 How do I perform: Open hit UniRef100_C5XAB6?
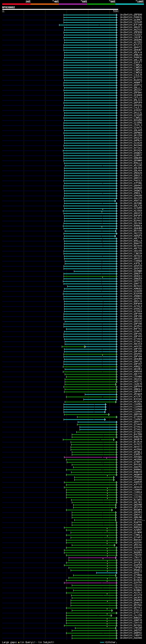point(131,377)
